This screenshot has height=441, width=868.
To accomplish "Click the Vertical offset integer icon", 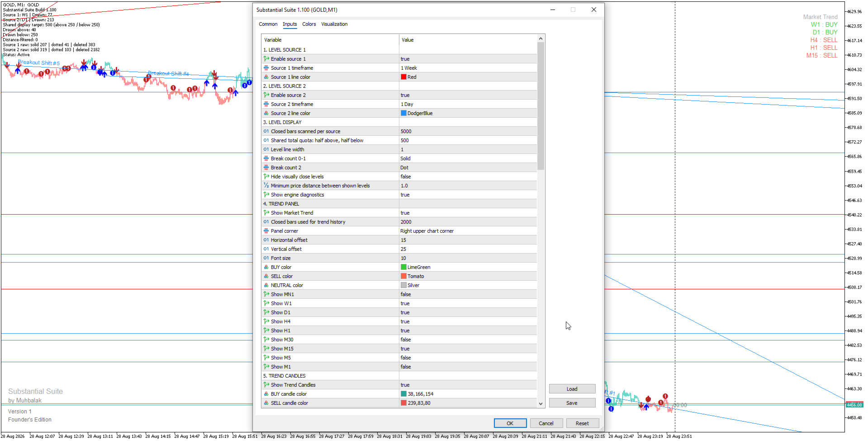I will [x=266, y=249].
